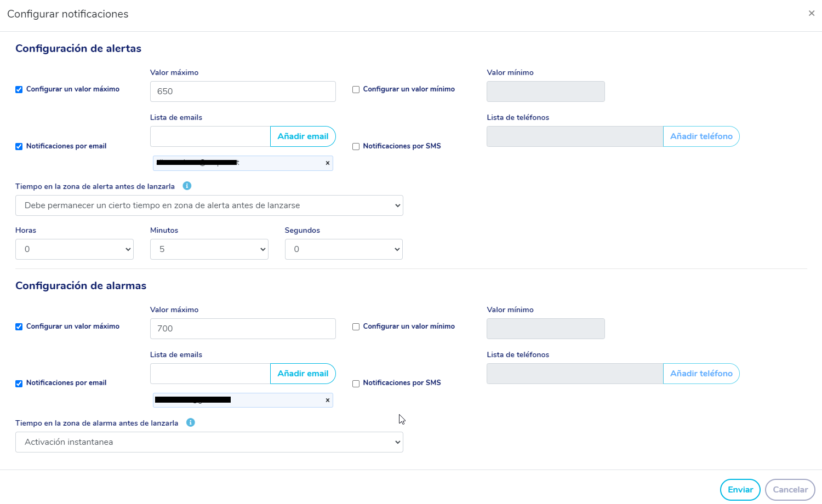Click the info icon beside alert zone time
This screenshot has height=504, width=822.
coord(187,186)
